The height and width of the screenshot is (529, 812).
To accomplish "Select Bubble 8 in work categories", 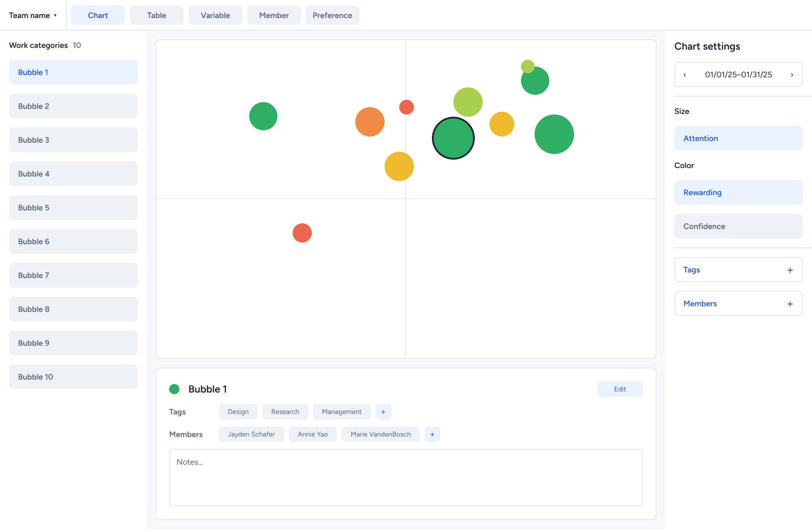I will click(x=73, y=309).
